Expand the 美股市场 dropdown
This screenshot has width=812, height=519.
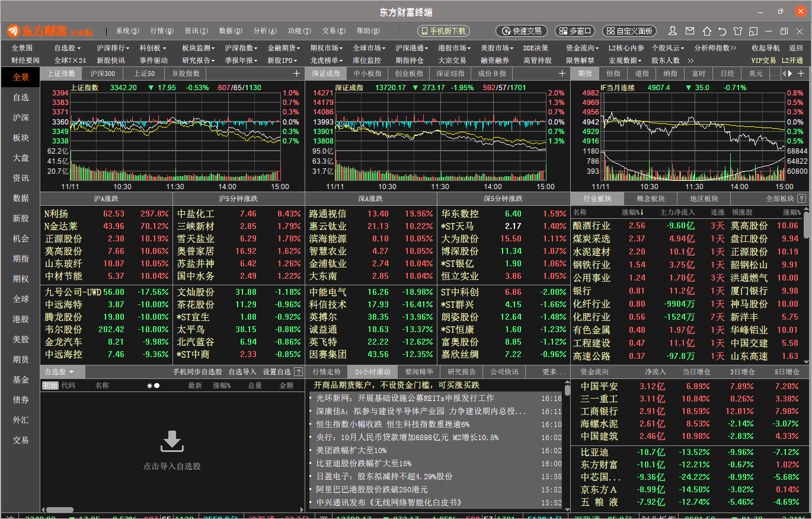pos(498,48)
